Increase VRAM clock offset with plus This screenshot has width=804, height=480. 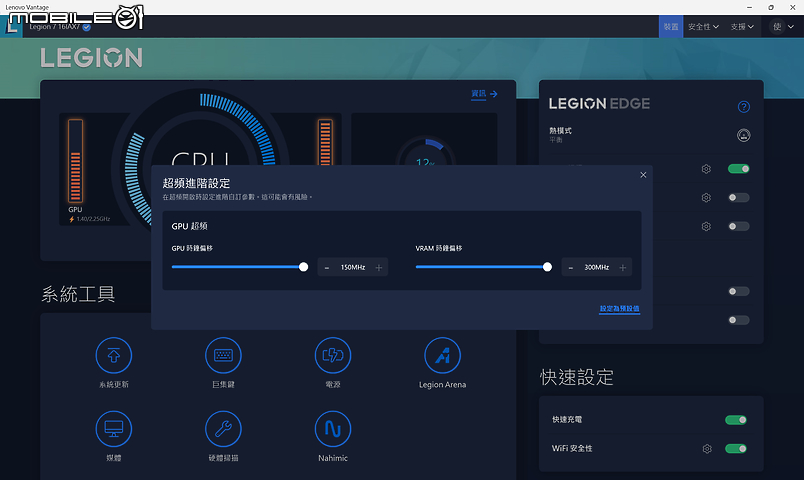click(x=623, y=268)
